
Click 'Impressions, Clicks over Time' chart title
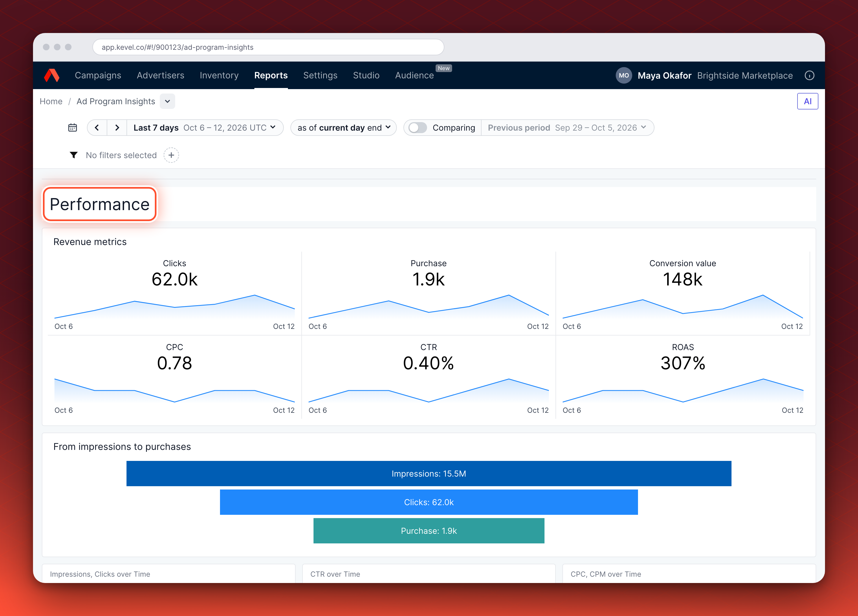tap(100, 574)
